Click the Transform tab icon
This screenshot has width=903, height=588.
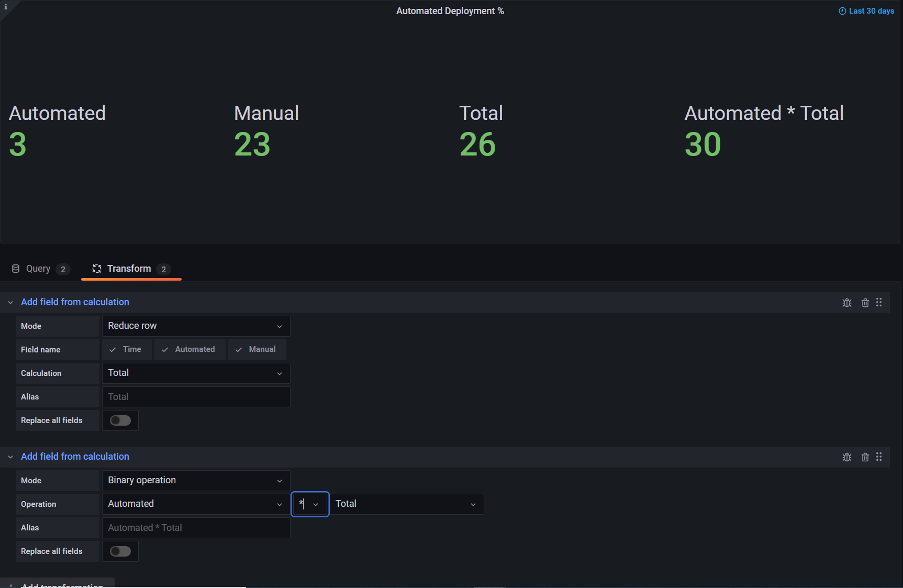[x=97, y=269]
